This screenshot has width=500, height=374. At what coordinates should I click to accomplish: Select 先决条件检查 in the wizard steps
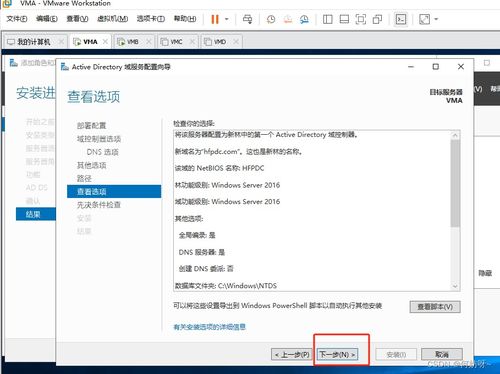(x=99, y=205)
